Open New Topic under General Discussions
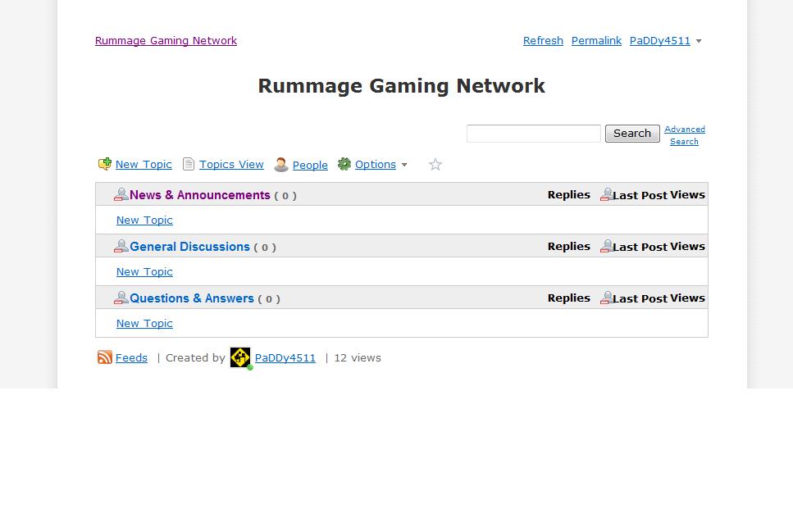Viewport: 793px width, 532px height. coord(144,272)
